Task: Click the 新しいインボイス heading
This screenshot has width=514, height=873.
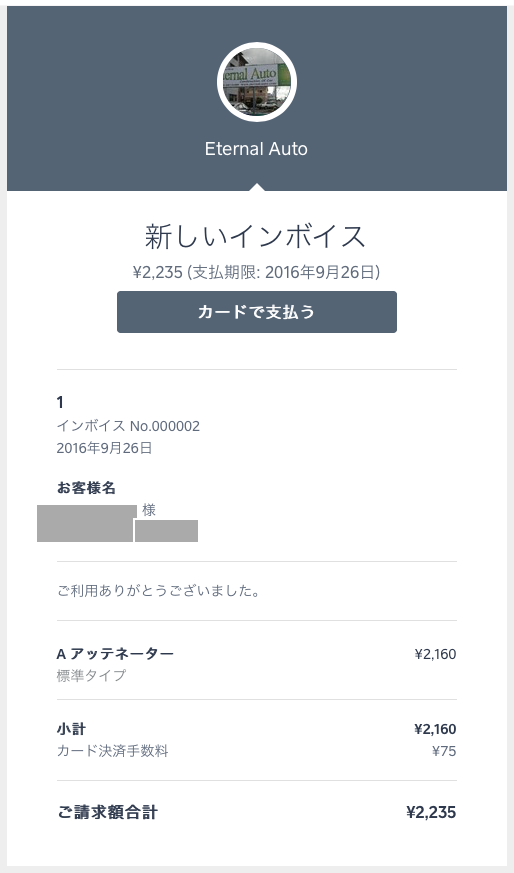Action: pyautogui.click(x=255, y=236)
